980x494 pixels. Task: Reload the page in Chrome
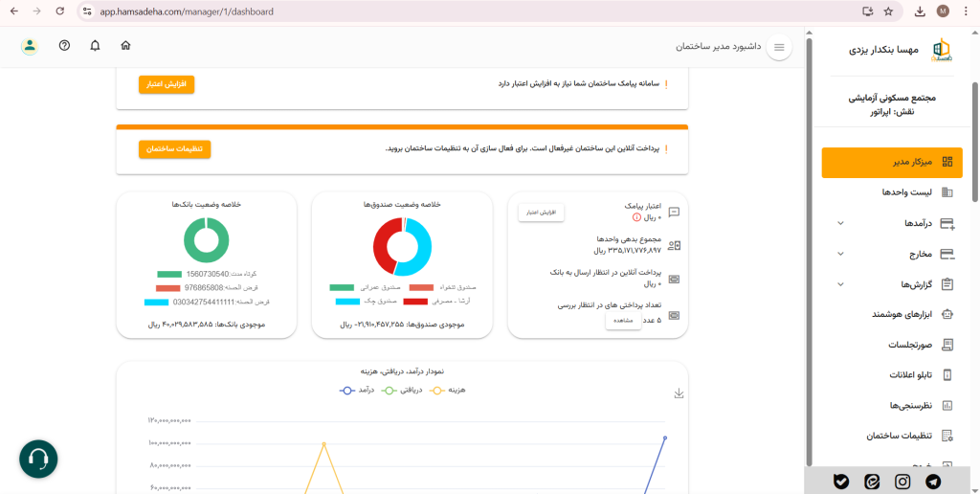[60, 11]
